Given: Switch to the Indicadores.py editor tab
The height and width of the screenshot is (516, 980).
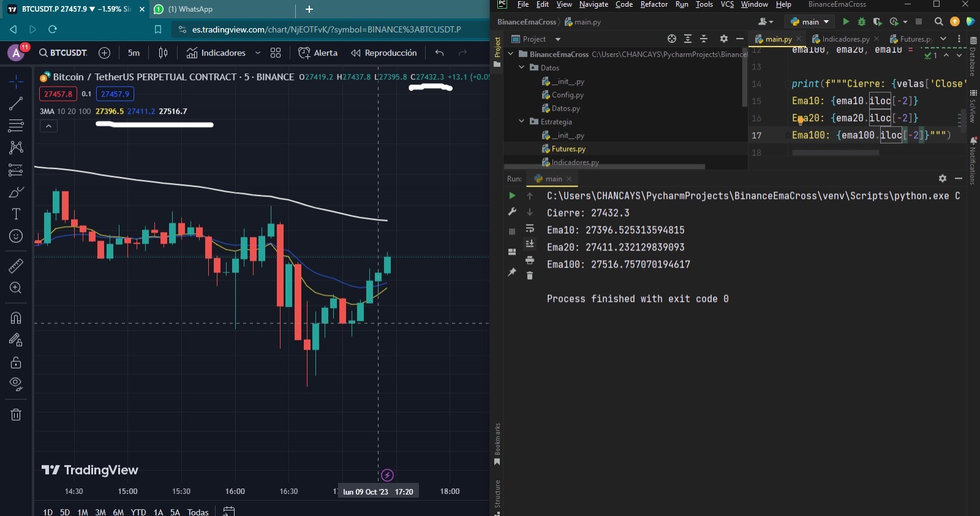Looking at the screenshot, I should point(845,39).
